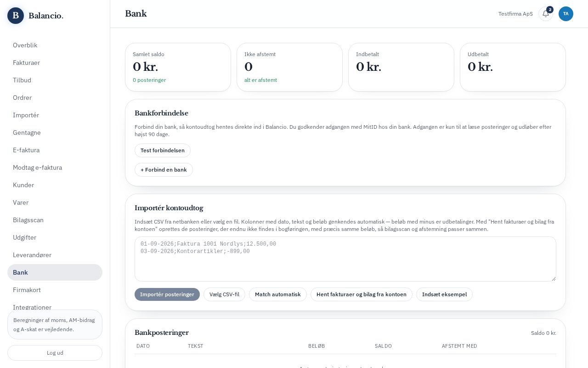Image resolution: width=588 pixels, height=368 pixels.
Task: Open Firmakort in the sidebar
Action: tap(55, 290)
